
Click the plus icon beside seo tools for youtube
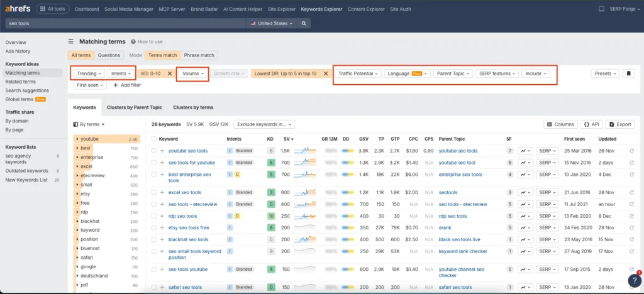(162, 163)
